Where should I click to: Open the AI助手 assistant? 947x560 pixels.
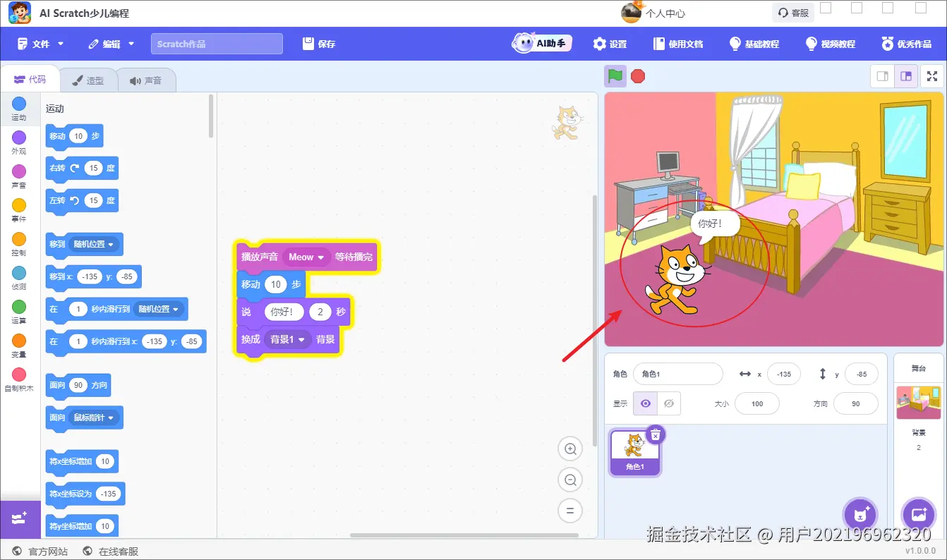541,44
